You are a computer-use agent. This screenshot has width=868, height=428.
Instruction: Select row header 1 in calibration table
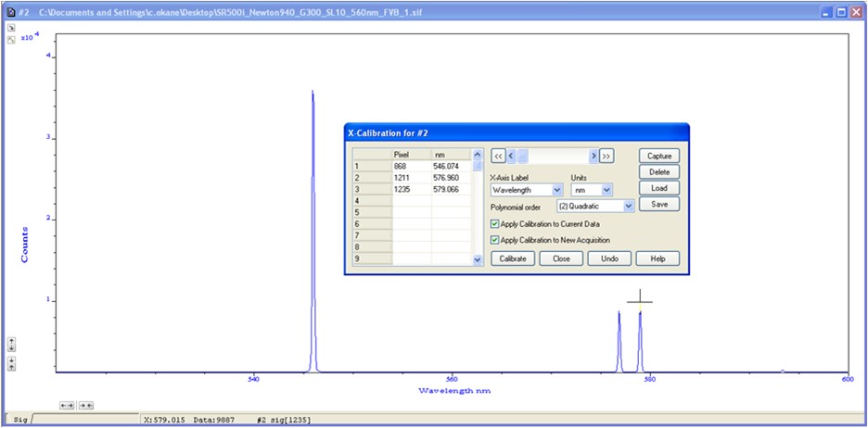click(373, 166)
